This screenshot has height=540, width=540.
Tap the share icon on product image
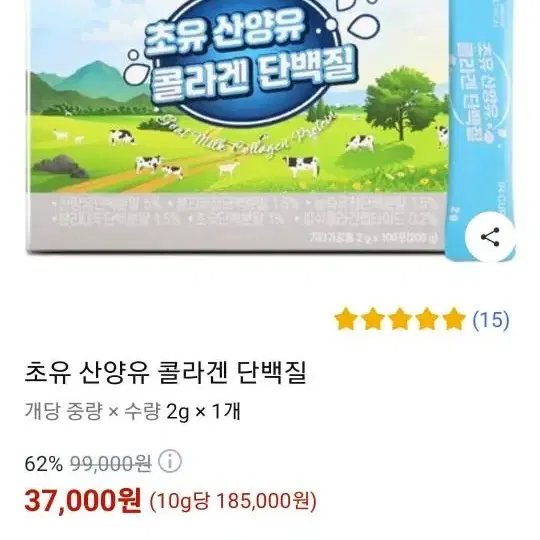490,237
